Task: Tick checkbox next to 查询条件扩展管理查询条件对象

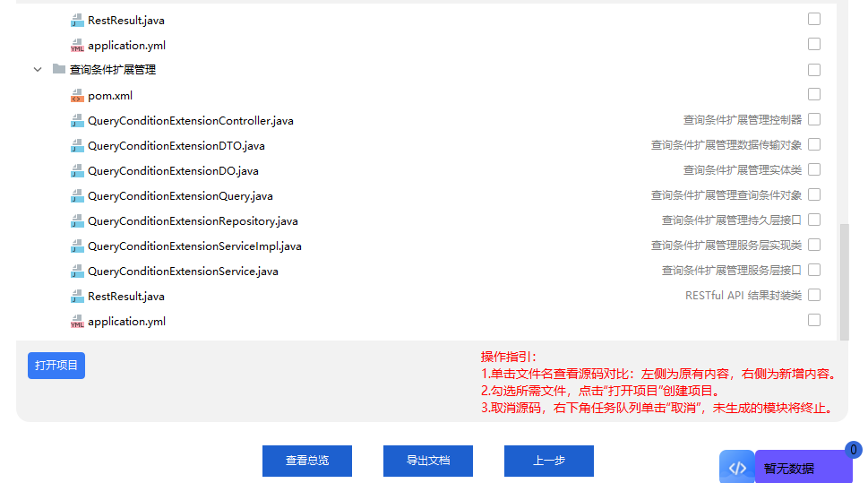Action: pos(813,194)
